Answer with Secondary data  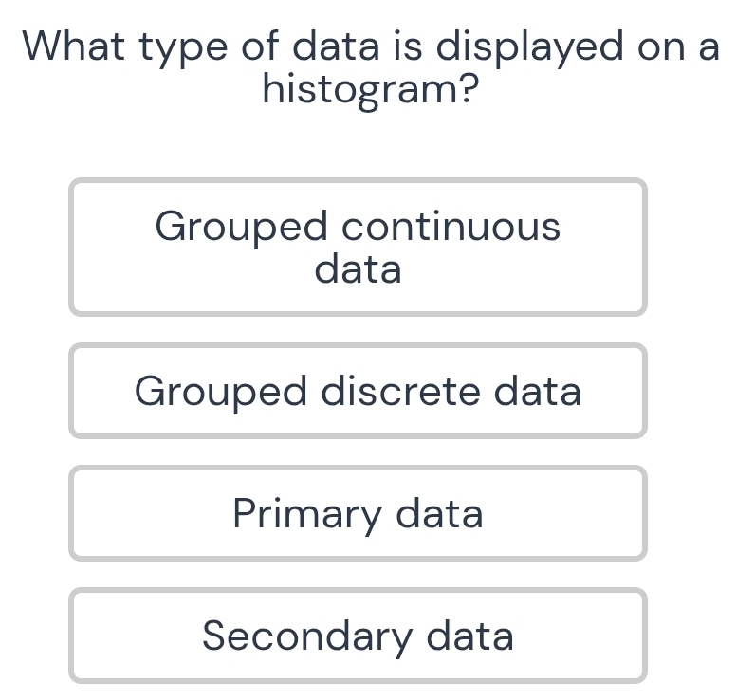click(x=358, y=636)
